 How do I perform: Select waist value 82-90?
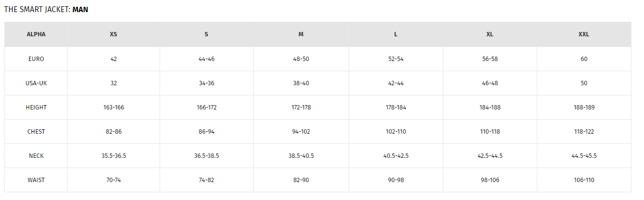coord(301,180)
